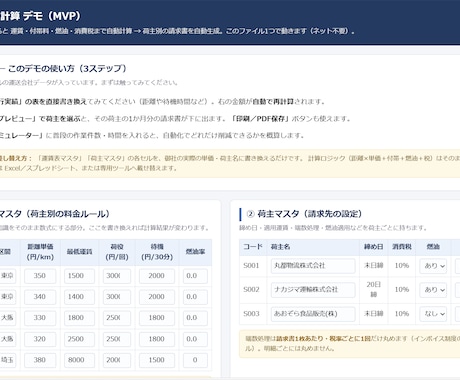Click the ② 荷主マスタ（請求先の設定） heading
The width and height of the screenshot is (460, 380).
[x=304, y=214]
